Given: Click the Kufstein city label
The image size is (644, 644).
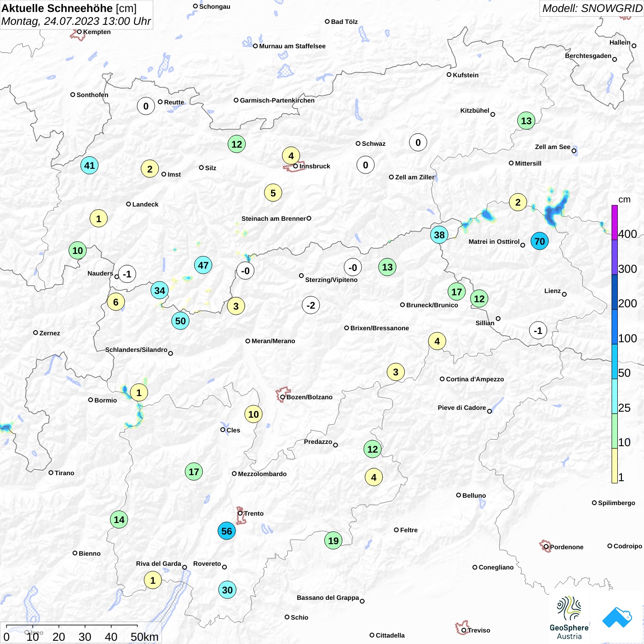Looking at the screenshot, I should tap(466, 75).
